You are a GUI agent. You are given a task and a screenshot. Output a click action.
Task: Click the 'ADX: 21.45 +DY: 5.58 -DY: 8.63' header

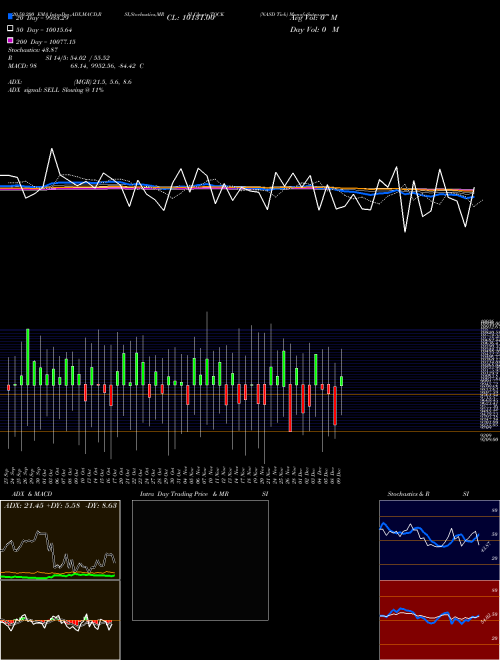(x=60, y=505)
